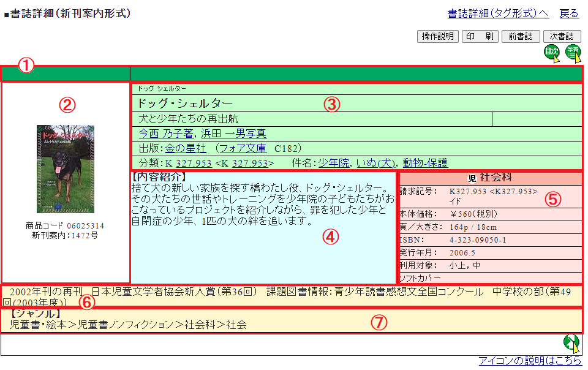Click 商品コード 06025314 text
588x370 pixels.
tap(65, 225)
